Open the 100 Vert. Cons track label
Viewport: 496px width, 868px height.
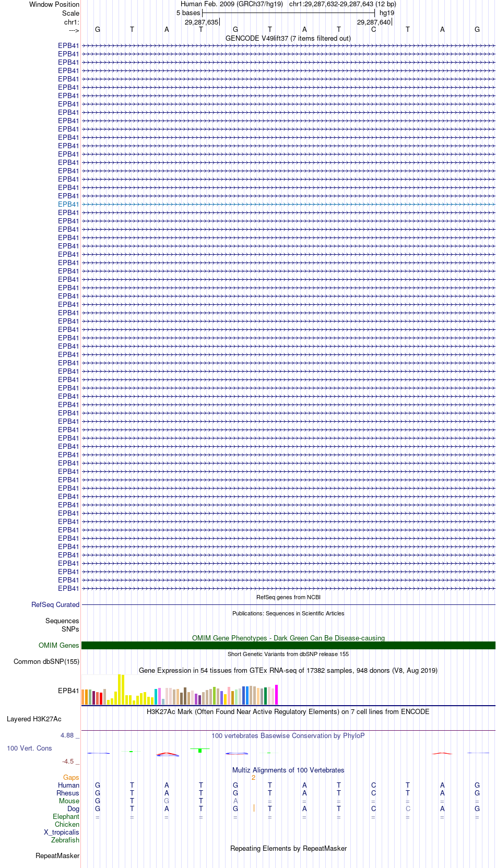[x=29, y=748]
